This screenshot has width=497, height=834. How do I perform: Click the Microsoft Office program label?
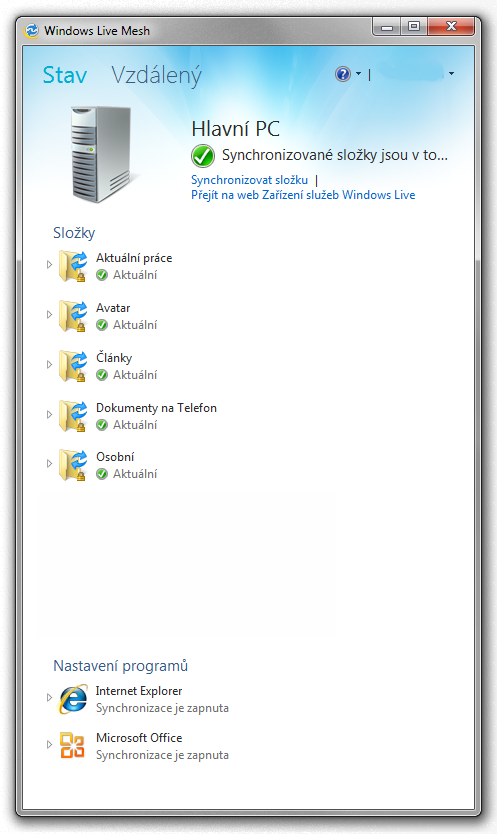(x=139, y=738)
